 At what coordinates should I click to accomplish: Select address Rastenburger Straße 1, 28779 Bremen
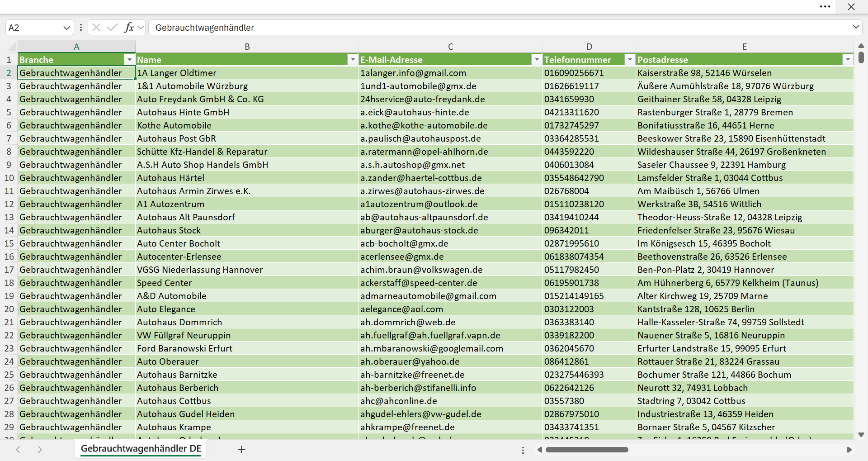pyautogui.click(x=745, y=112)
